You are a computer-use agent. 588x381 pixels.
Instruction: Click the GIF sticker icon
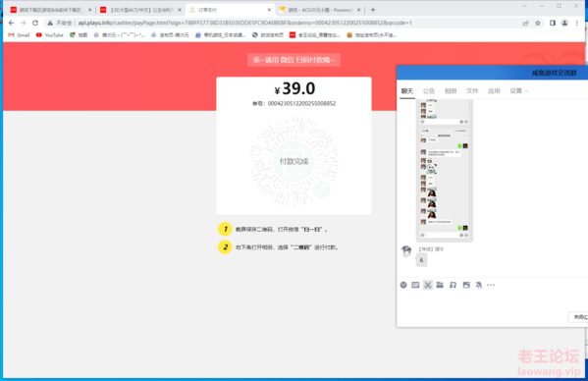click(x=415, y=285)
